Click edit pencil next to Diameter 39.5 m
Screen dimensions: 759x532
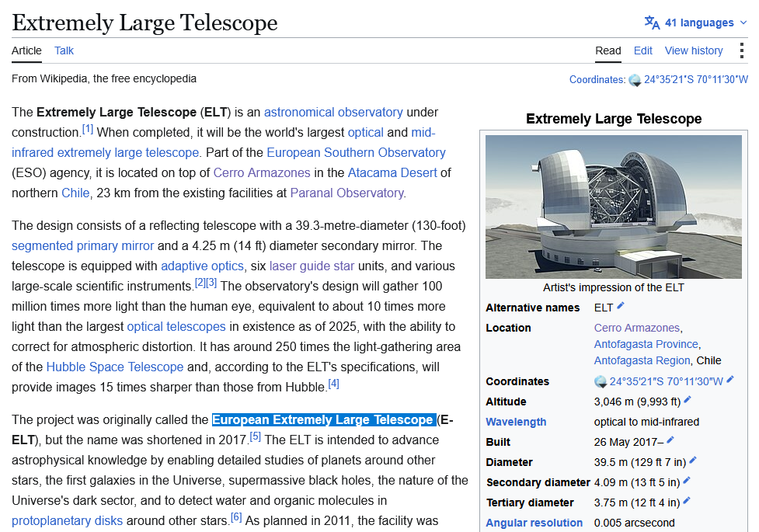coord(693,461)
